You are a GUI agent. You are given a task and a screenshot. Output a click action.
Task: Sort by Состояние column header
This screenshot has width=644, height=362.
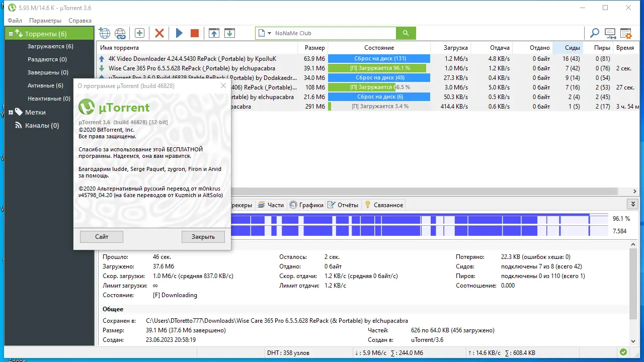tap(379, 48)
